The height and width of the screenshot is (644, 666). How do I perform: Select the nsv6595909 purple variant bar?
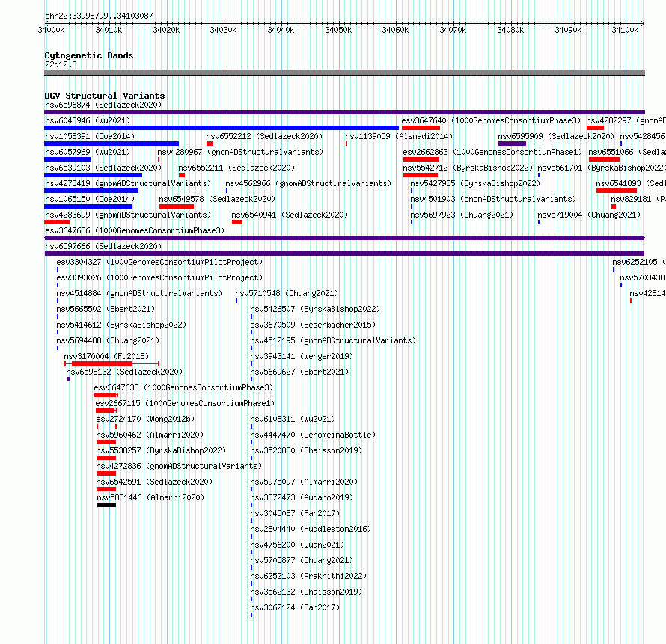[513, 144]
